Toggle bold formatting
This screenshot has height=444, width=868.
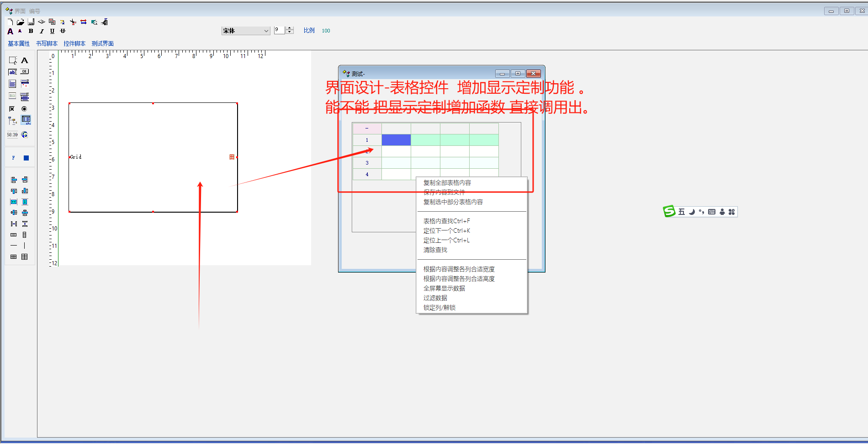[31, 31]
